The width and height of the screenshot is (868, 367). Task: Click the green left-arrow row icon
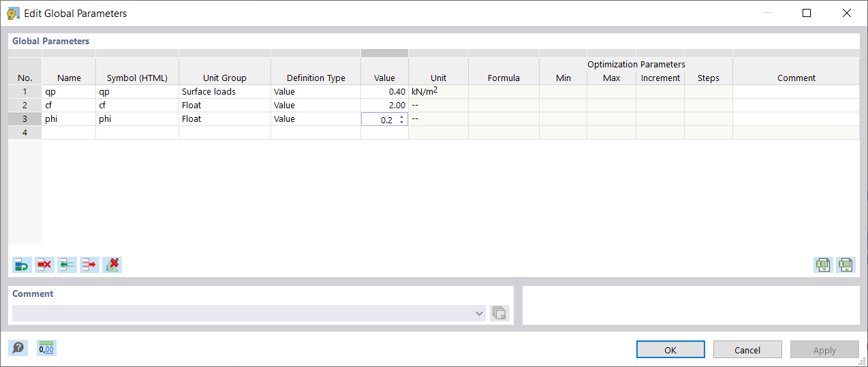click(x=67, y=265)
